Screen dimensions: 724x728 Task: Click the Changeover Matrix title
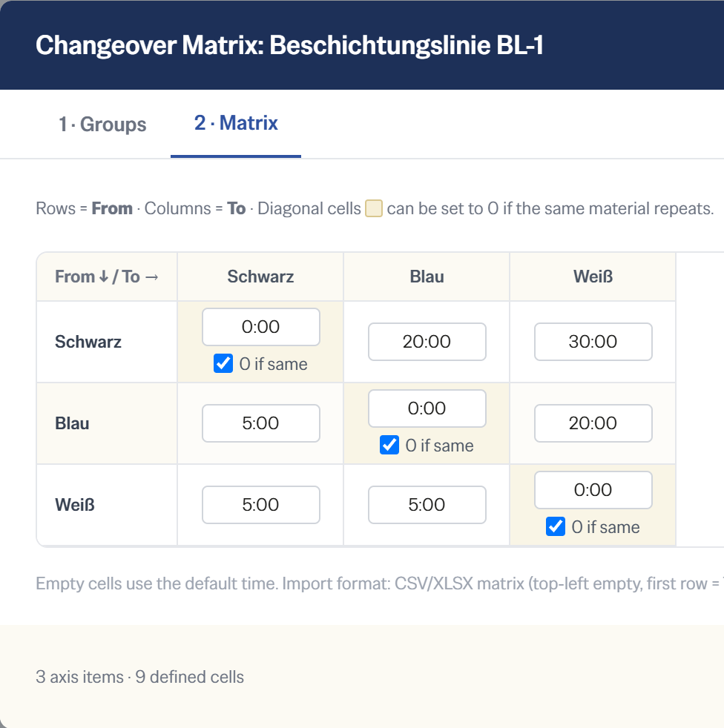(289, 45)
